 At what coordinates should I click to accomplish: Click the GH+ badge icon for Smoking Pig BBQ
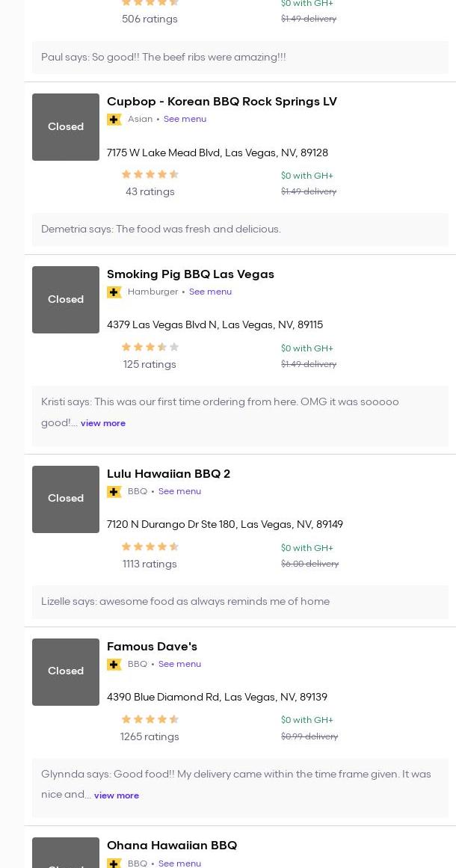pos(114,292)
